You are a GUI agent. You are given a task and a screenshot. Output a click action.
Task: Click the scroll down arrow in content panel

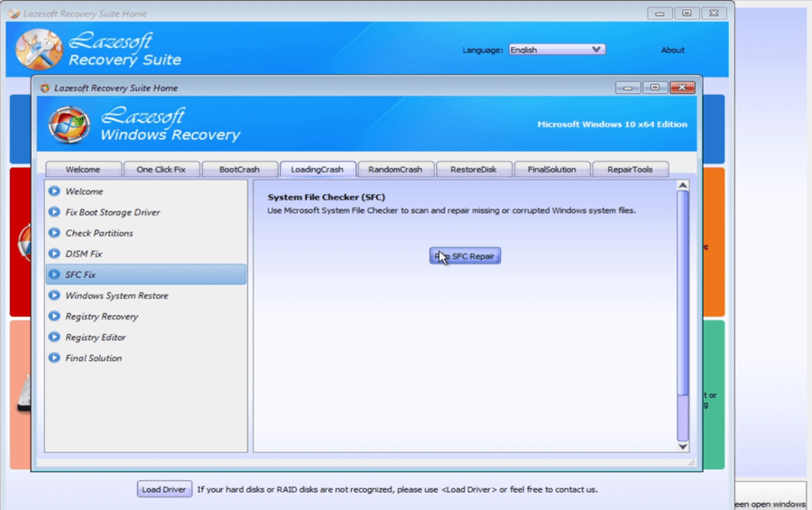(683, 446)
